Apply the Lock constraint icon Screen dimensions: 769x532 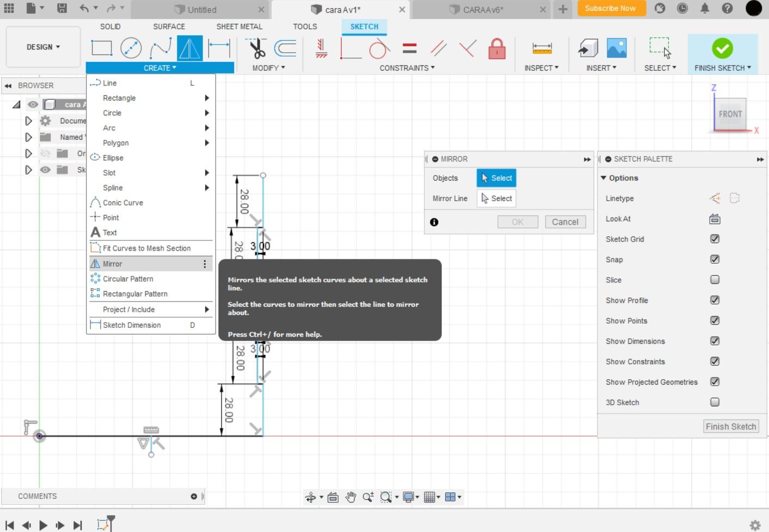(x=496, y=48)
